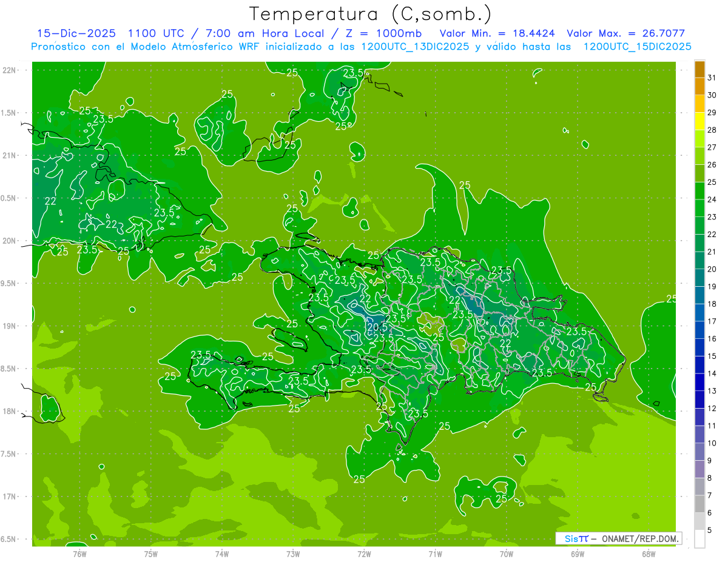Click the "18N" latitude axis label
This screenshot has width=728, height=562.
click(10, 411)
